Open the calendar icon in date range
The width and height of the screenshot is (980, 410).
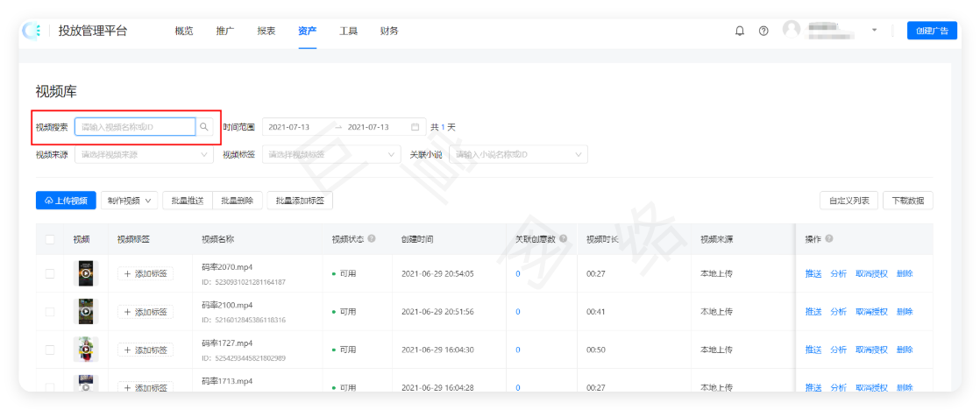[415, 127]
